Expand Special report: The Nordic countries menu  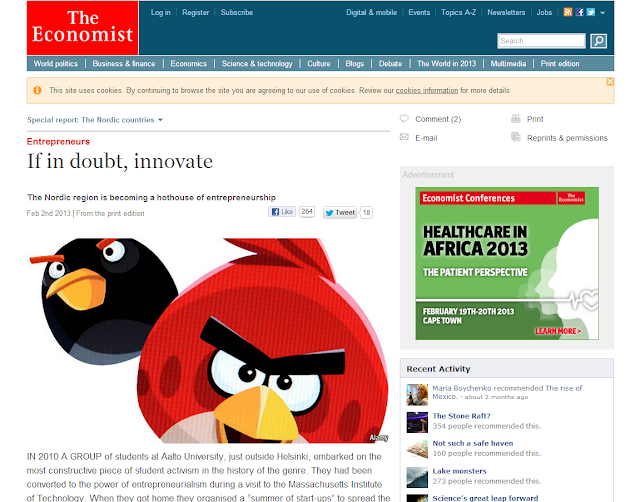point(95,120)
